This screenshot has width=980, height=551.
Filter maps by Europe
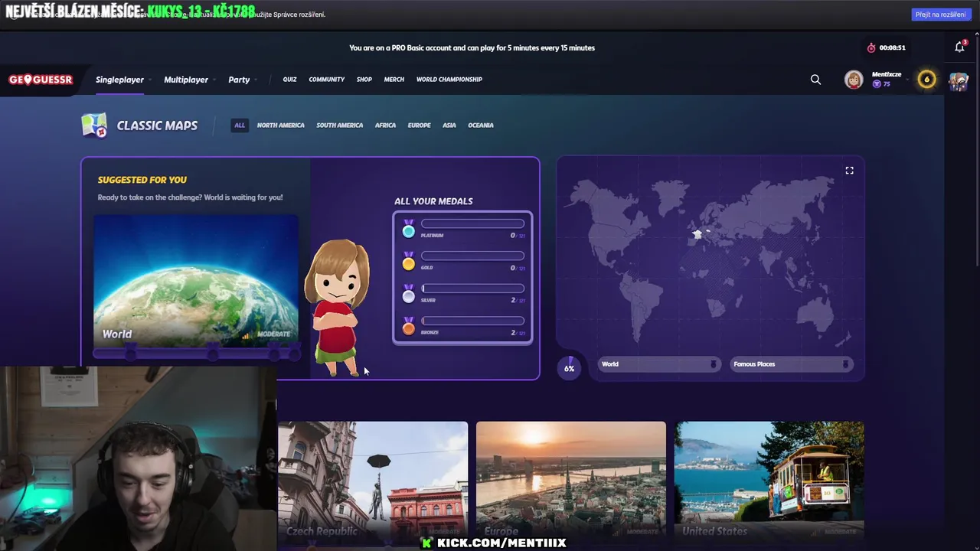click(x=420, y=126)
